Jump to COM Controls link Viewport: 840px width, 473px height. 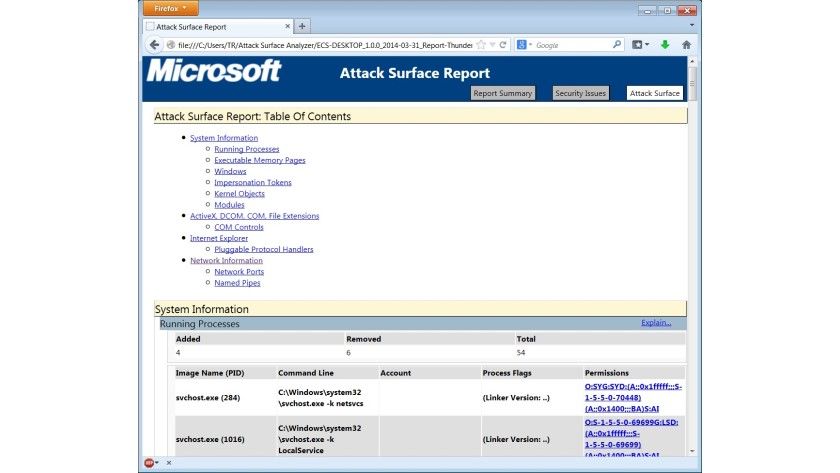[x=239, y=227]
